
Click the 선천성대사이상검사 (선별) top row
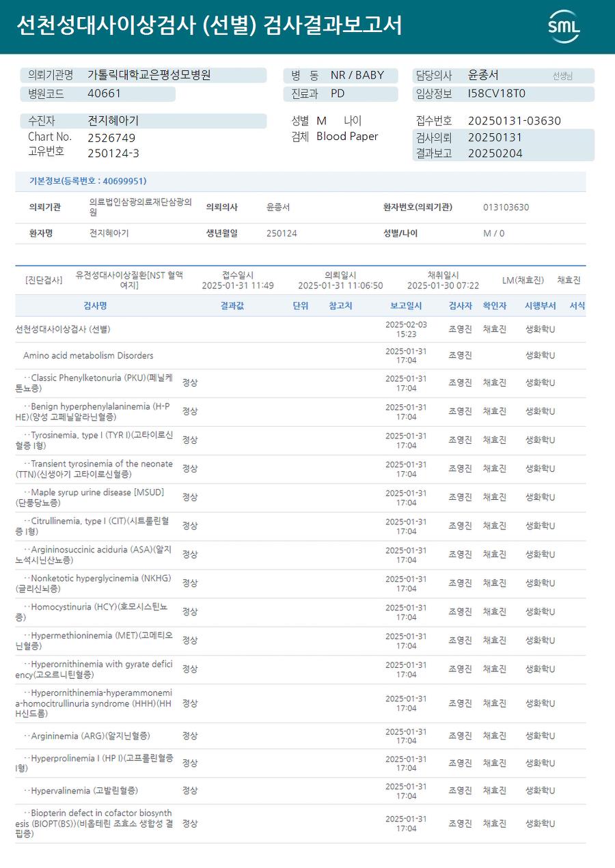301,329
